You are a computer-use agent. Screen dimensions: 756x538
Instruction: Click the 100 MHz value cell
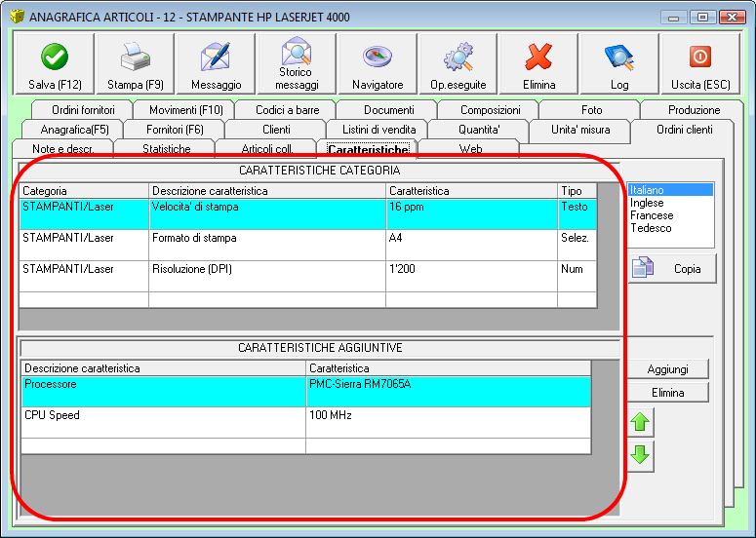tap(449, 422)
